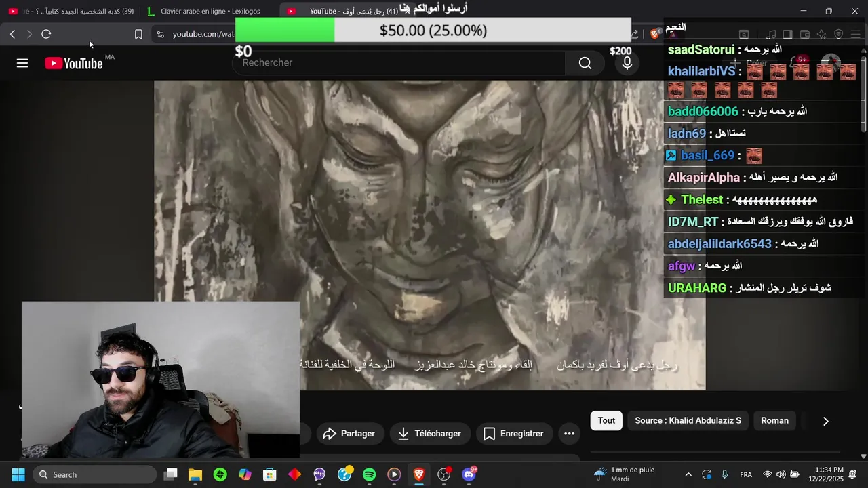Click chat username basil_669
The height and width of the screenshot is (488, 868).
(x=707, y=155)
